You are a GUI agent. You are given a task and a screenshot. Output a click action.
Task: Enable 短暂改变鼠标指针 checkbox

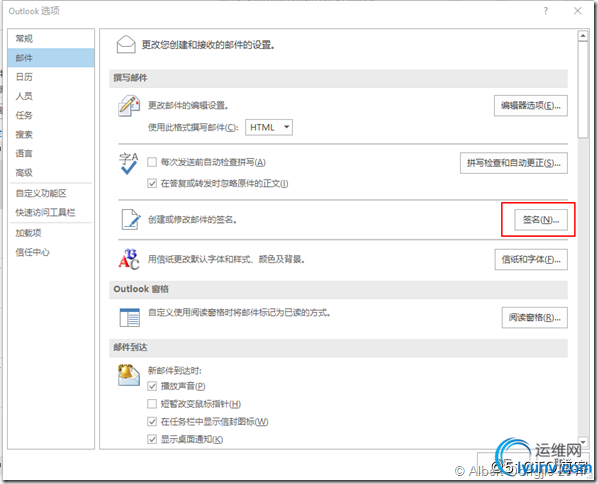(152, 404)
